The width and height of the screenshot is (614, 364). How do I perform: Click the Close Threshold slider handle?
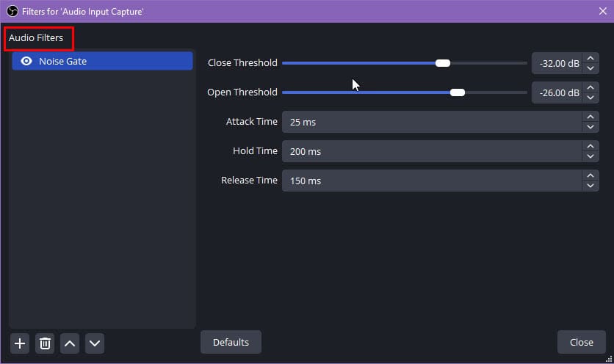443,63
